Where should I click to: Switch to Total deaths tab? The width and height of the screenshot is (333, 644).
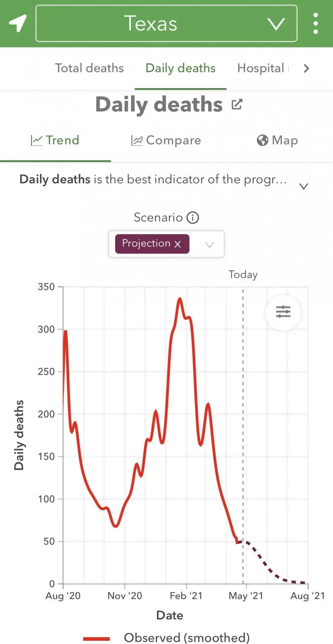(x=89, y=68)
